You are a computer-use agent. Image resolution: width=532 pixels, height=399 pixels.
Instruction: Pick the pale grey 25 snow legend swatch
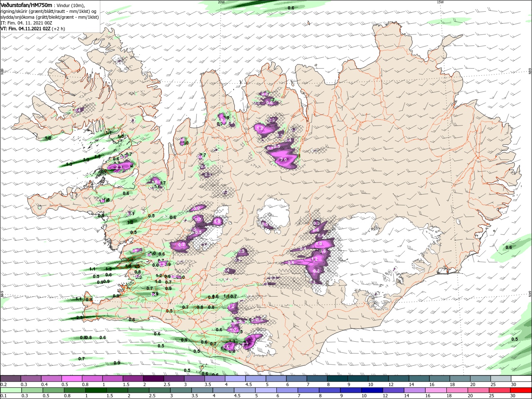[501, 379]
